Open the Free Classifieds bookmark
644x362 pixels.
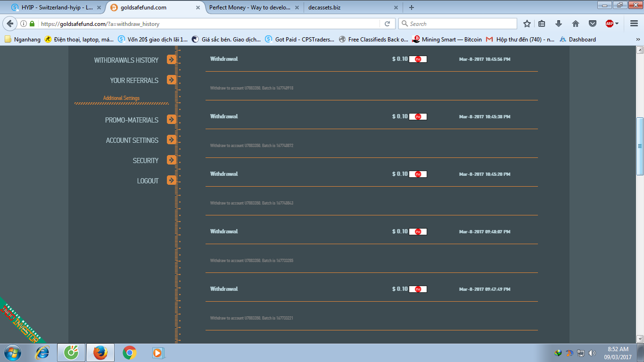click(373, 40)
